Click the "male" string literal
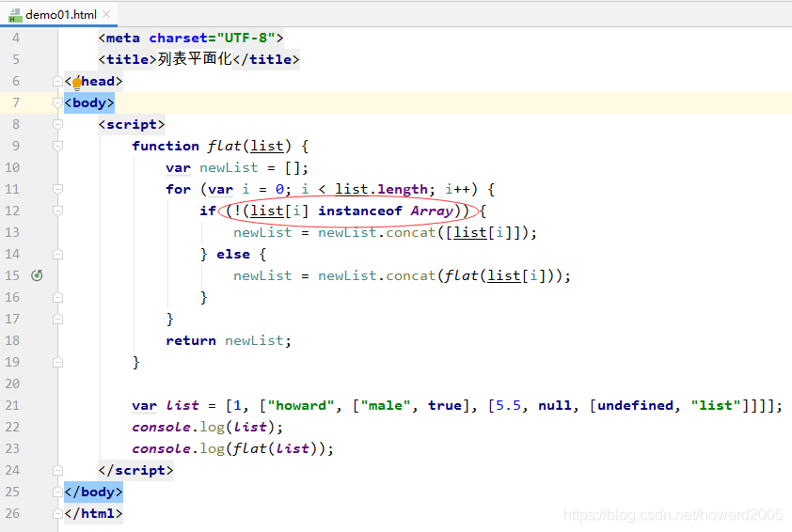This screenshot has width=792, height=532. [386, 405]
